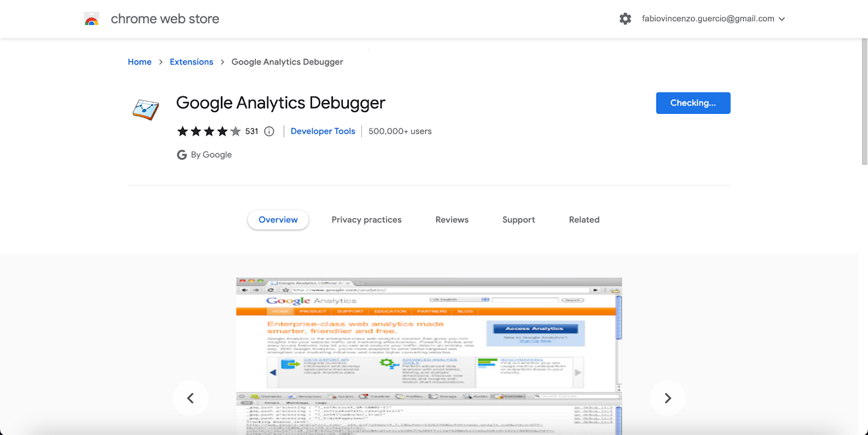Click the chrome web store title text
Image resolution: width=868 pixels, height=435 pixels.
(165, 19)
